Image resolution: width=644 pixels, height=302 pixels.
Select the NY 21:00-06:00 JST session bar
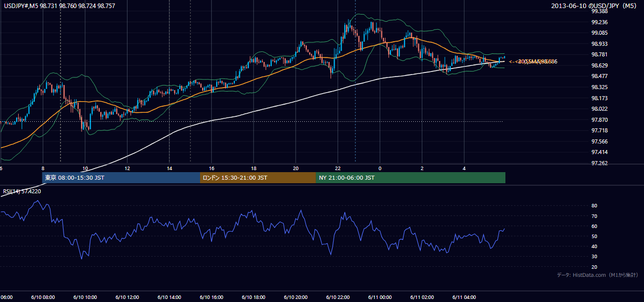(x=411, y=178)
